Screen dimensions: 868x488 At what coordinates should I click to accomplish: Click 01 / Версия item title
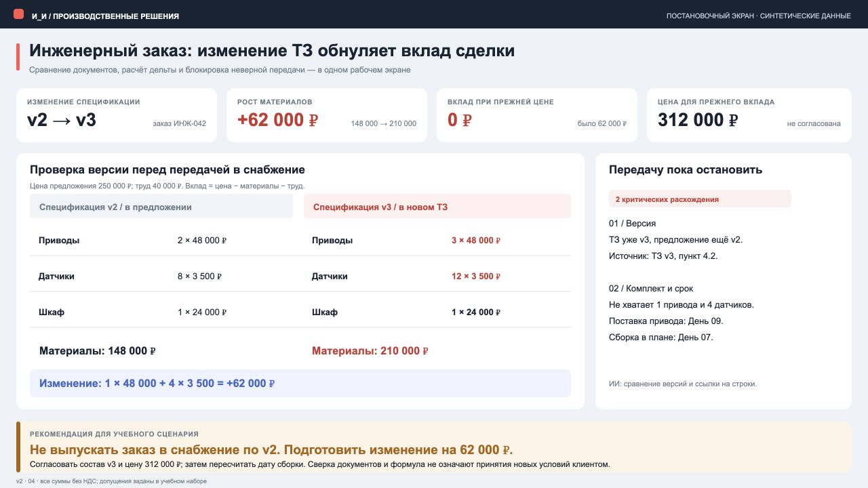coord(633,223)
